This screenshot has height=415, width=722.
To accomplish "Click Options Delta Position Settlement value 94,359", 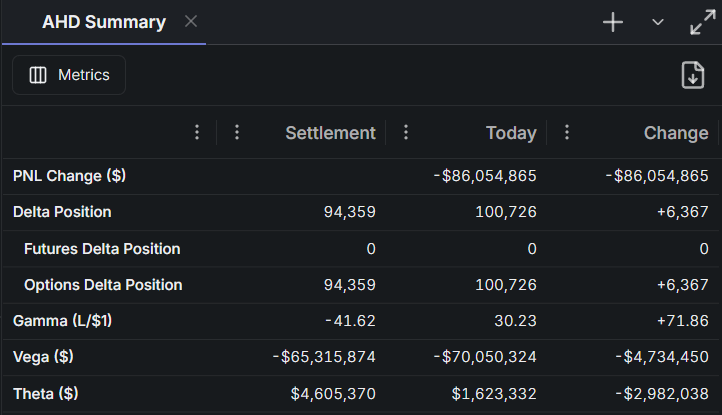I will coord(349,285).
